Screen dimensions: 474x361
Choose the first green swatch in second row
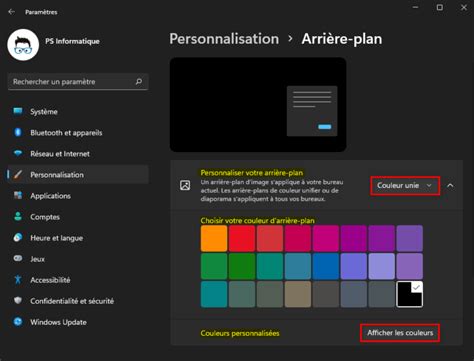pos(214,266)
